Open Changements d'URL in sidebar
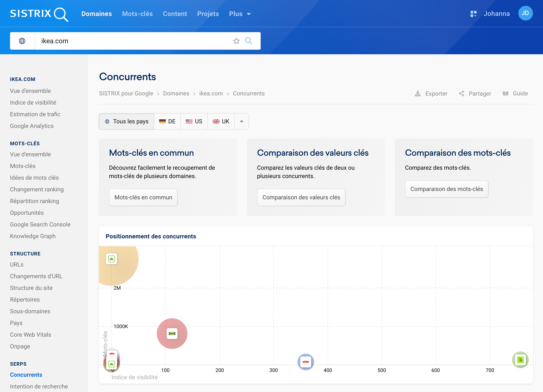543x392 pixels. point(36,276)
